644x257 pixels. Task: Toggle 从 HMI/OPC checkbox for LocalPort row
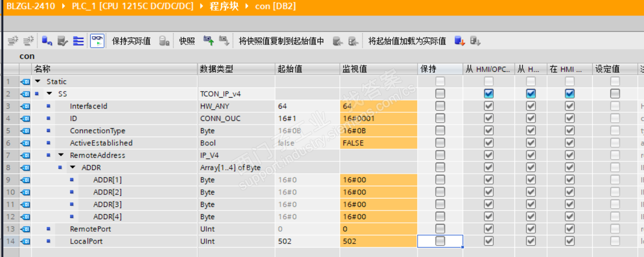(x=489, y=241)
